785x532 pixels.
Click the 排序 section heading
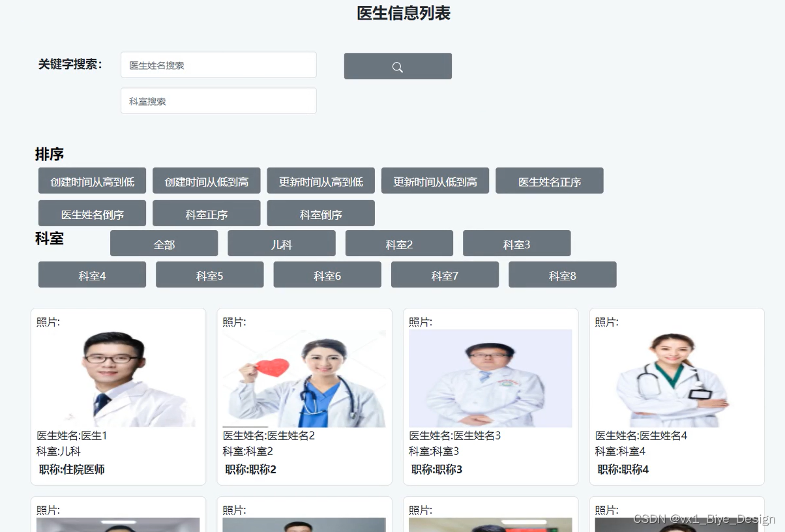(x=50, y=155)
